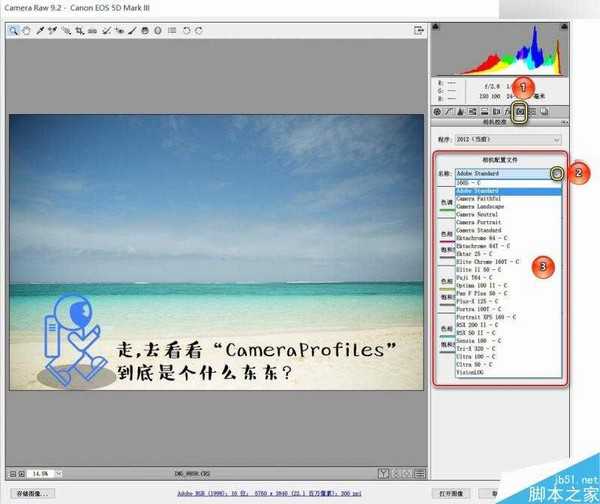Select VisionLOG profile
This screenshot has height=504, width=600.
(509, 372)
